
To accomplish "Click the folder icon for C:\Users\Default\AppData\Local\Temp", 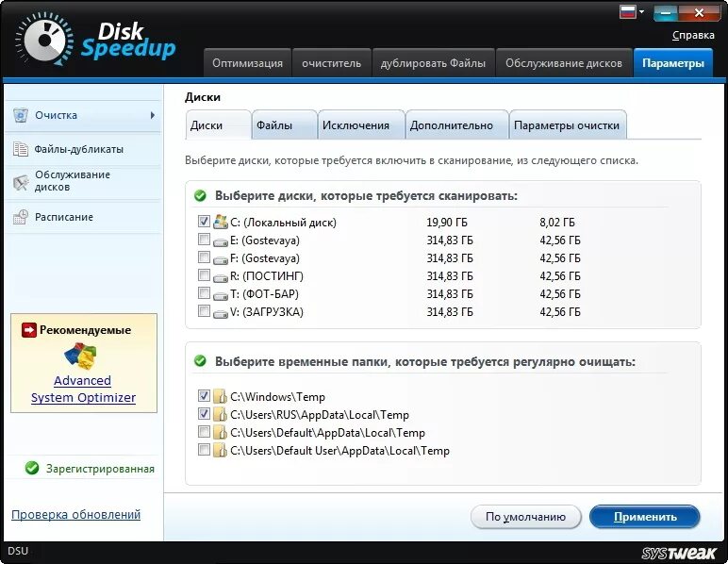I will (220, 432).
